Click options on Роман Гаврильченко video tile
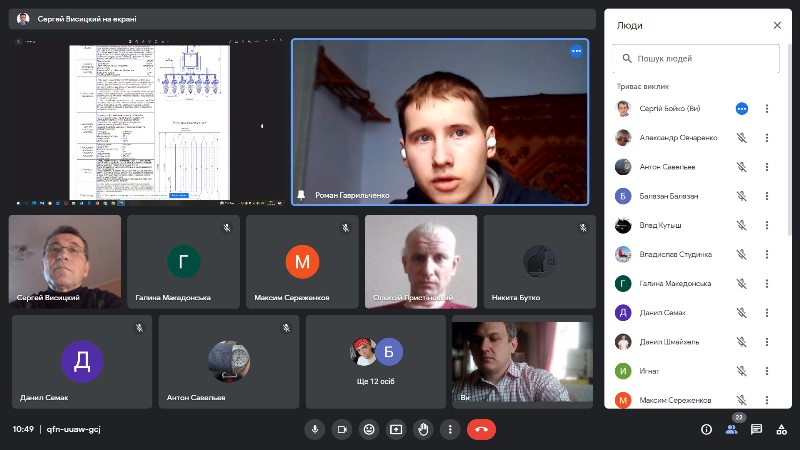The height and width of the screenshot is (450, 800). (x=576, y=51)
